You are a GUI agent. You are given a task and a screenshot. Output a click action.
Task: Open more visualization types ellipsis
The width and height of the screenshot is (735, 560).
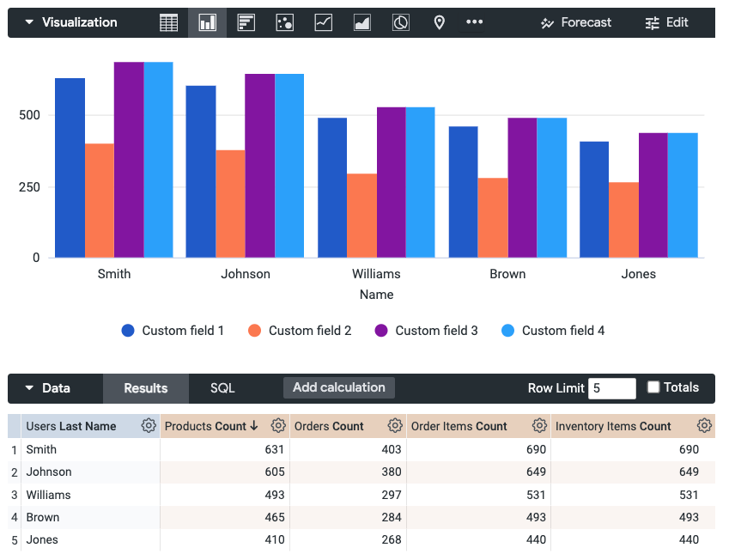click(474, 21)
